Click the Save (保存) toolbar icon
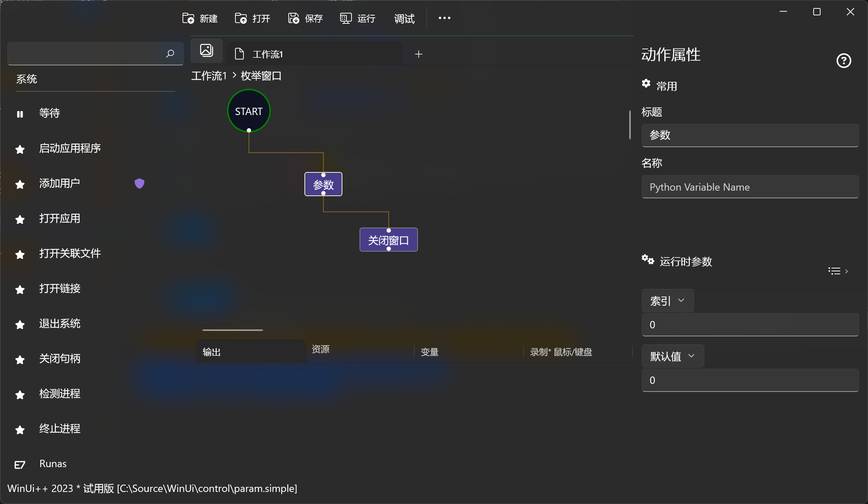Screen dimensions: 868x504 coord(293,18)
